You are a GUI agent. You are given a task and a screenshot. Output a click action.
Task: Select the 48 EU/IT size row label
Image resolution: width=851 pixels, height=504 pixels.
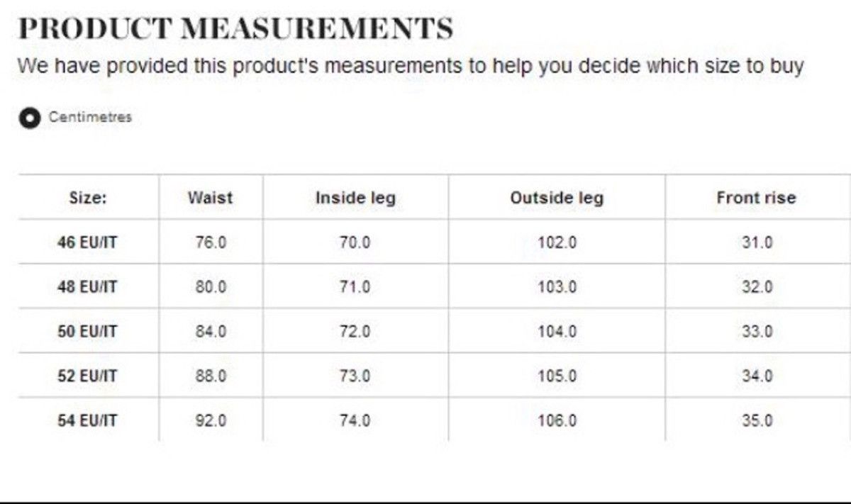click(x=87, y=287)
